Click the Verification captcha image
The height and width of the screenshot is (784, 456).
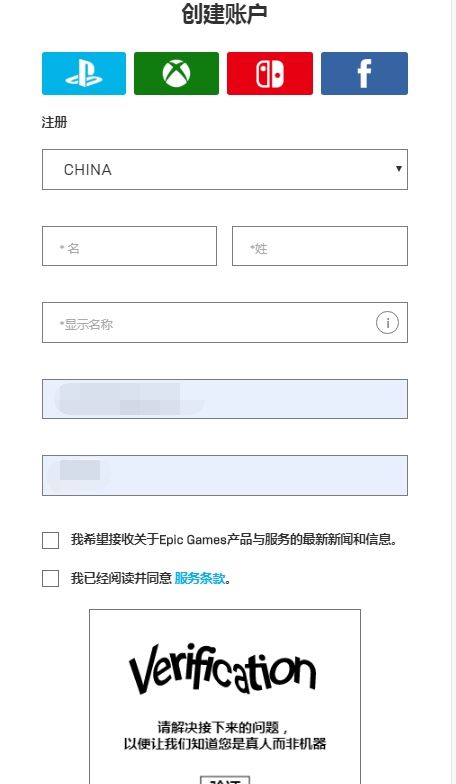[x=223, y=669]
